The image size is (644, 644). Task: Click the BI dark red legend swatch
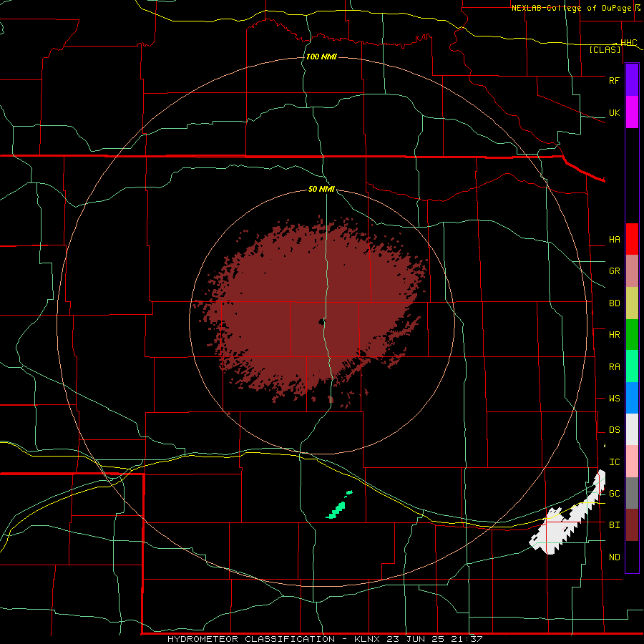632,525
